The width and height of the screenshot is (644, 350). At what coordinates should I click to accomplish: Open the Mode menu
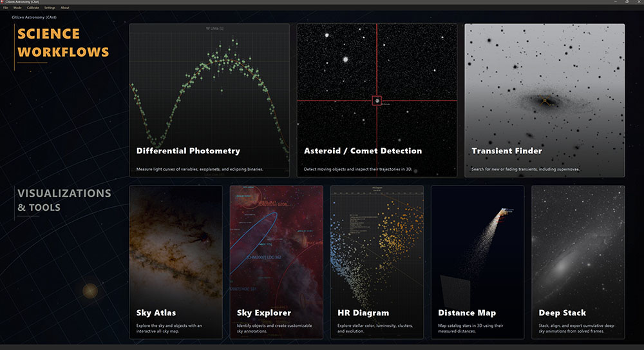point(17,7)
